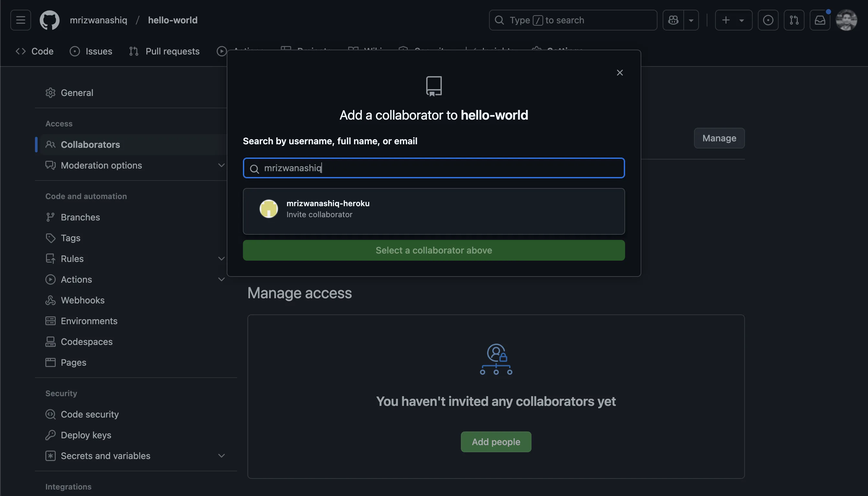Switch to the Pull requests tab
Screen dimensions: 868x496
(x=164, y=51)
